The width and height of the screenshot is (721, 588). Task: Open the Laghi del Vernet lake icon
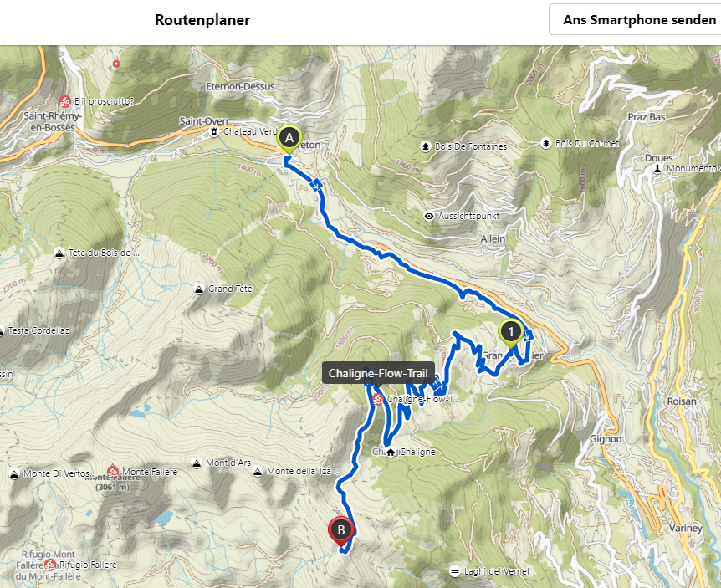point(454,571)
